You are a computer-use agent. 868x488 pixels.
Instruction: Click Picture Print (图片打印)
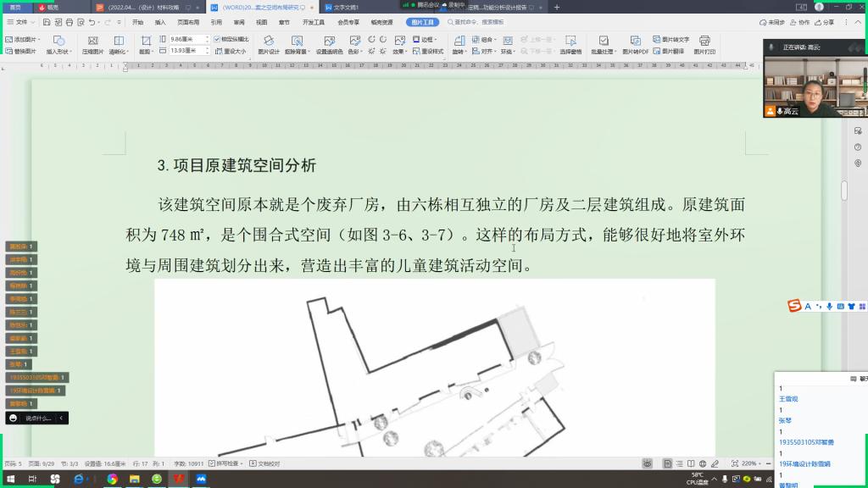coord(704,45)
